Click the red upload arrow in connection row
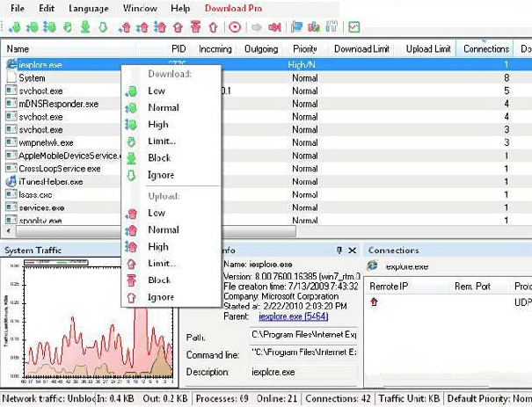532x407 pixels. click(374, 302)
